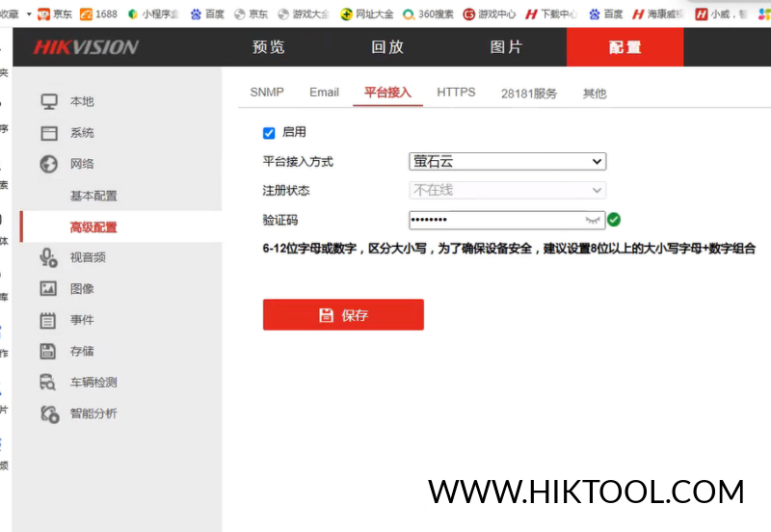Image resolution: width=771 pixels, height=532 pixels.
Task: Open the 游戏大全 bookmark
Action: click(x=304, y=13)
